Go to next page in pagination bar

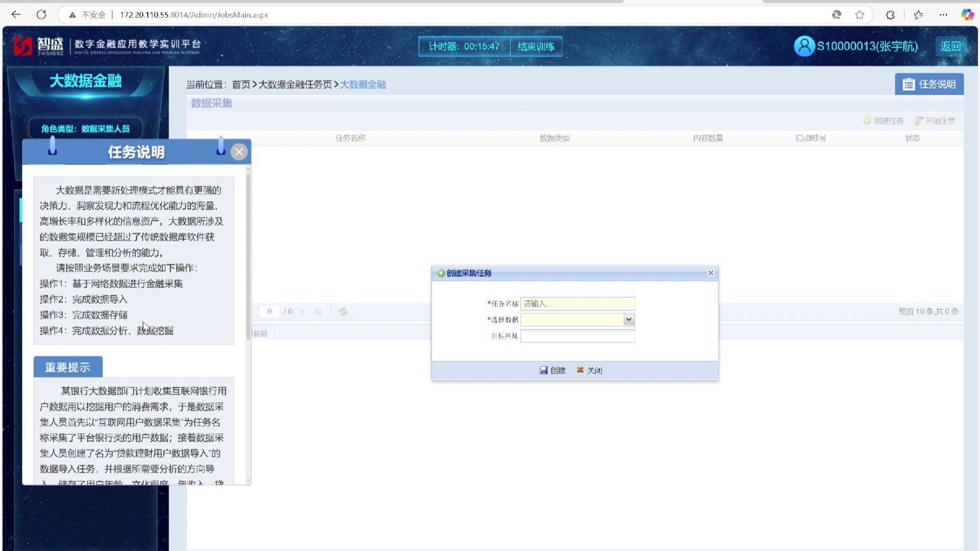(302, 311)
